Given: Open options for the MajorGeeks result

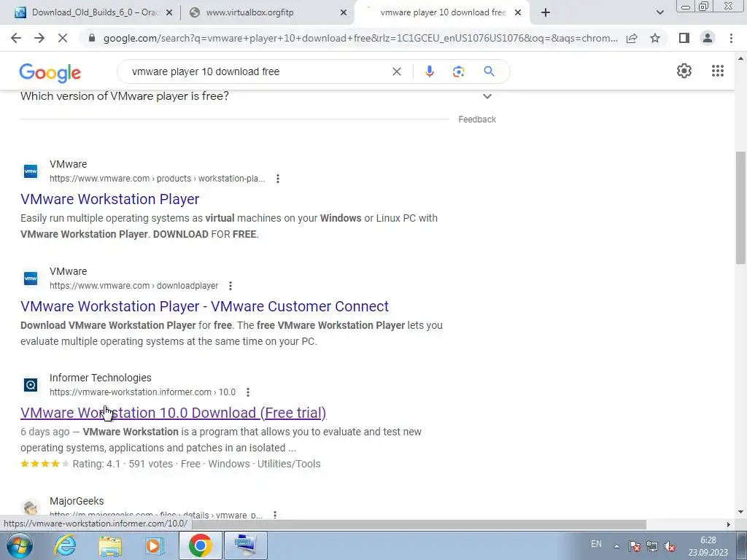Looking at the screenshot, I should [275, 514].
